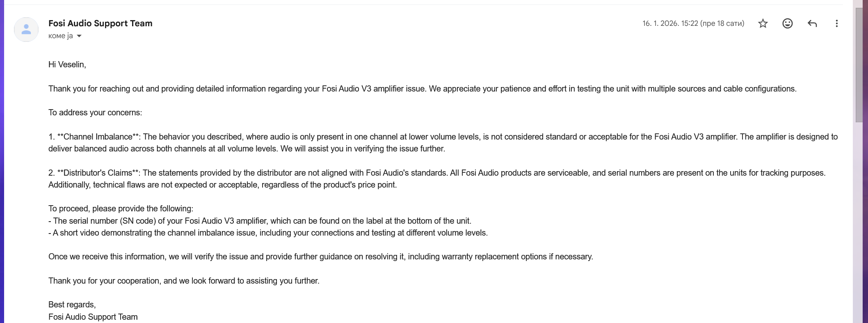Click the email timestamp 16. 1. 2026. 15:22
Viewport: 868px width, 323px height.
693,23
